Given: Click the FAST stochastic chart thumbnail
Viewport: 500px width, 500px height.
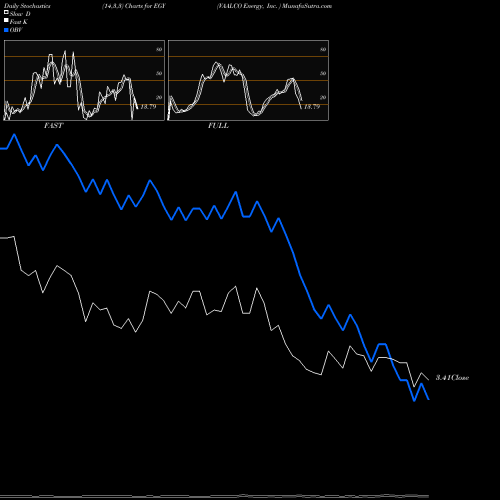Looking at the screenshot, I should tap(84, 80).
